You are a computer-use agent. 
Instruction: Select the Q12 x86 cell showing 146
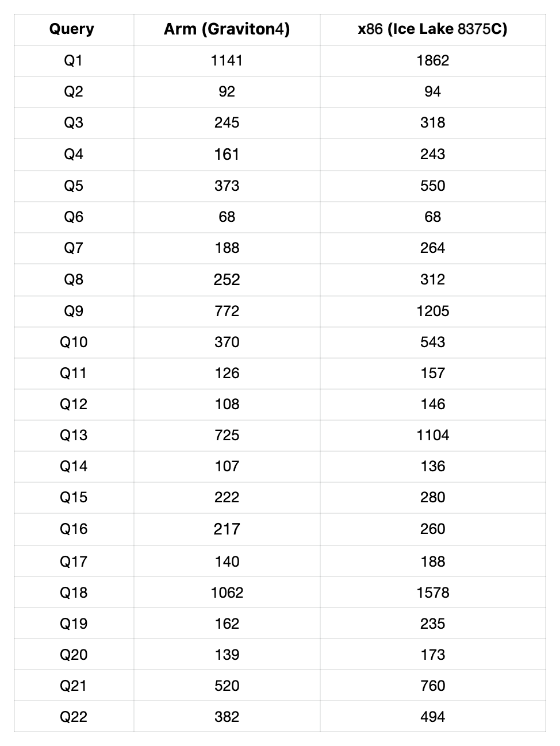click(x=432, y=404)
